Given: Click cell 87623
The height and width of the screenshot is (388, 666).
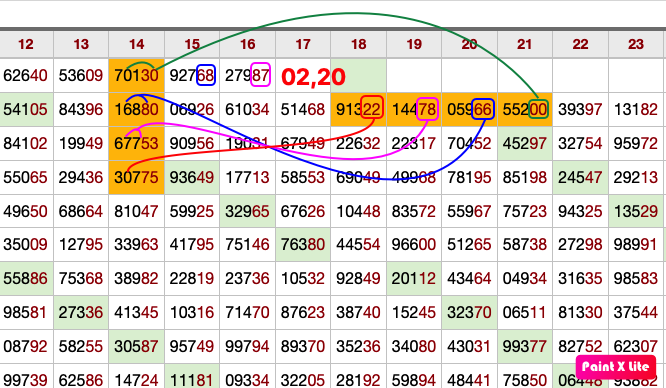Looking at the screenshot, I should (303, 313).
